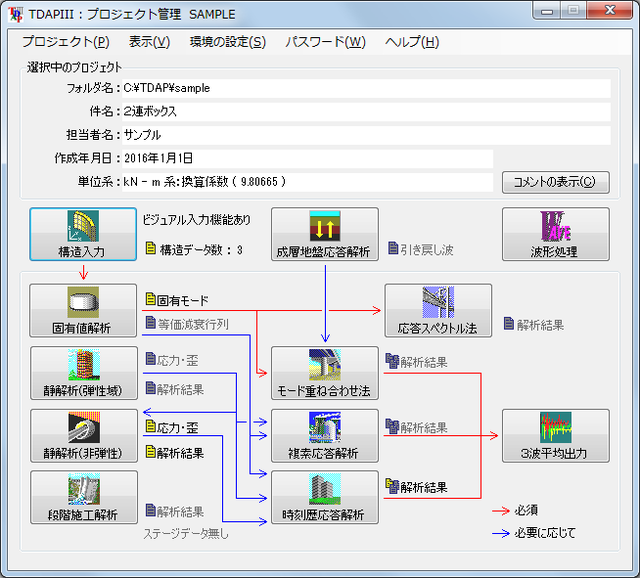
Task: Open 応力・歪 yellow icon beside 静解析(非弾性)
Action: [x=151, y=427]
